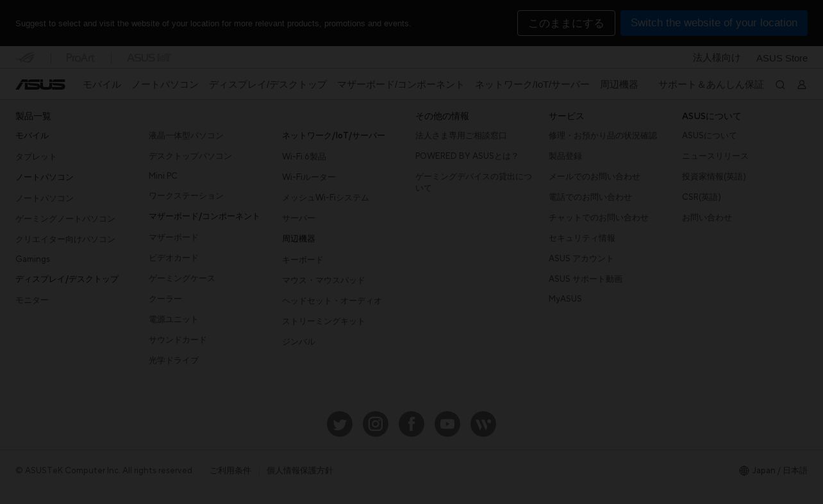
Task: Open the ASUS Store top link
Action: point(782,58)
